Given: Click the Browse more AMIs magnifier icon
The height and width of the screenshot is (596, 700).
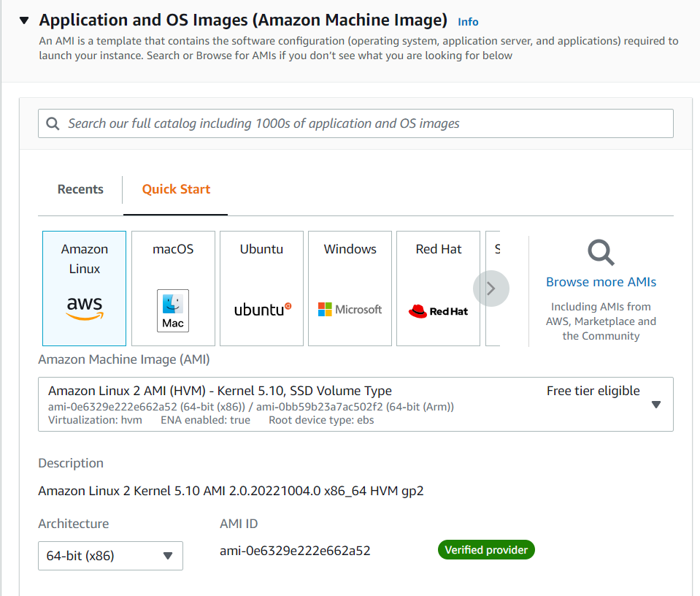Looking at the screenshot, I should pos(601,253).
